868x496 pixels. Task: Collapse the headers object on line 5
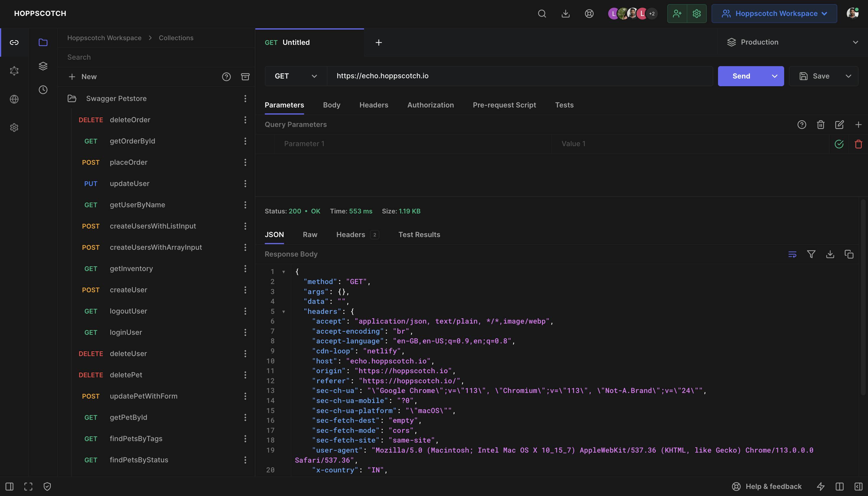284,311
